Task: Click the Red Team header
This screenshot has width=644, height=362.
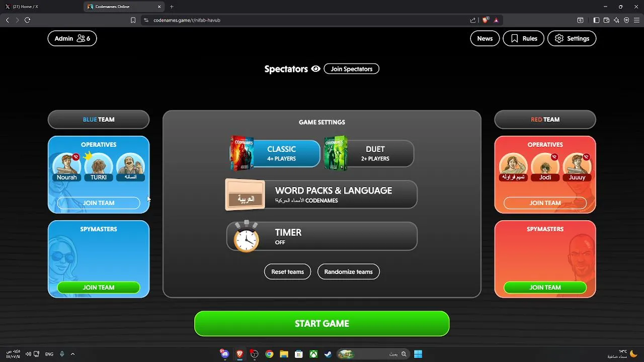Action: pos(545,120)
